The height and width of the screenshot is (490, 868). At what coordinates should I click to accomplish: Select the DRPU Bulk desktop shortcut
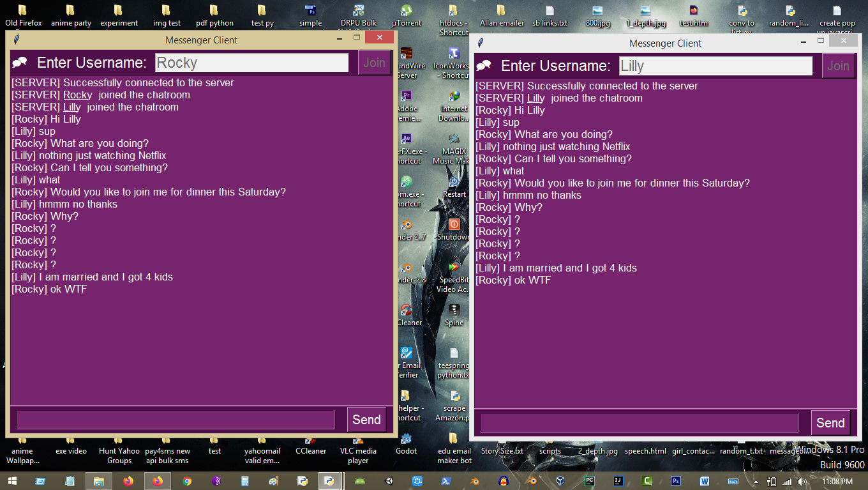(x=358, y=16)
